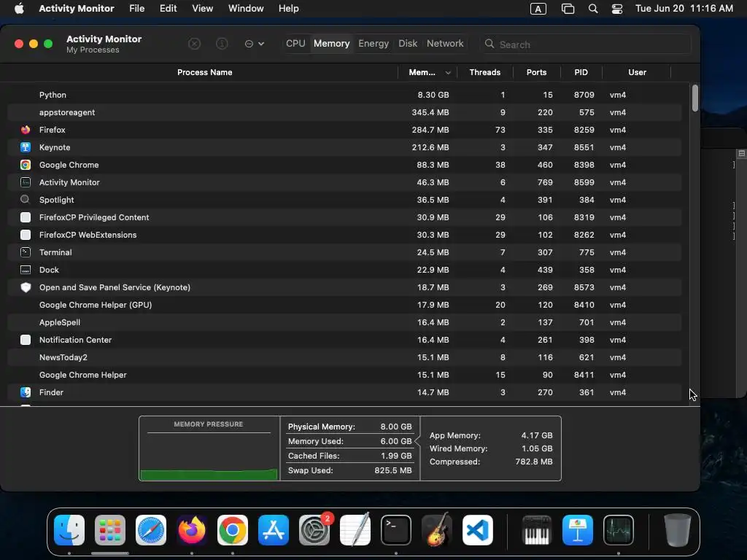Open Launchpad from the Dock

(110, 530)
